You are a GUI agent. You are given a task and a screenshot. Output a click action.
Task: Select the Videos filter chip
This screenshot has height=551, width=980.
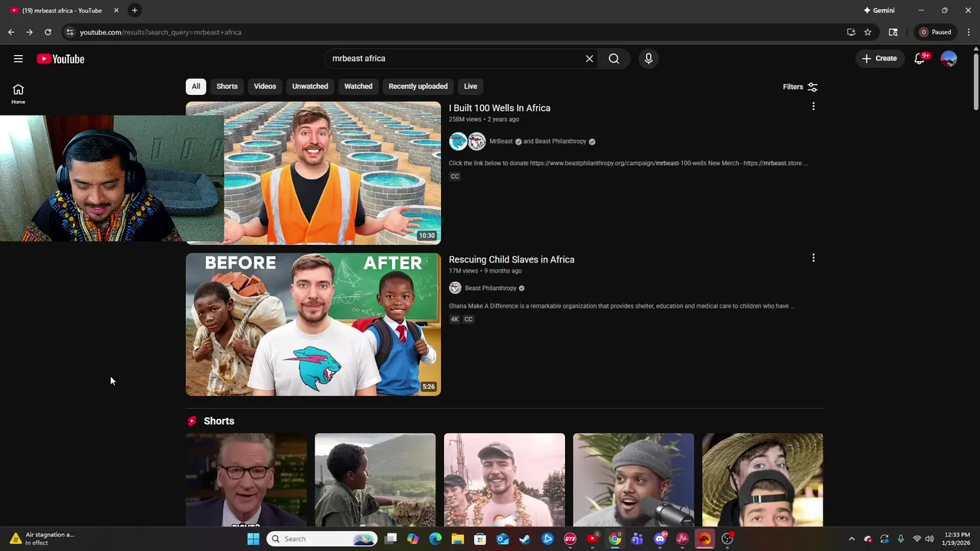(265, 86)
